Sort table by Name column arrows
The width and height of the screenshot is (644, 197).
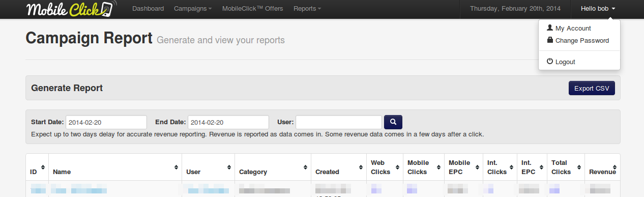[x=176, y=167]
